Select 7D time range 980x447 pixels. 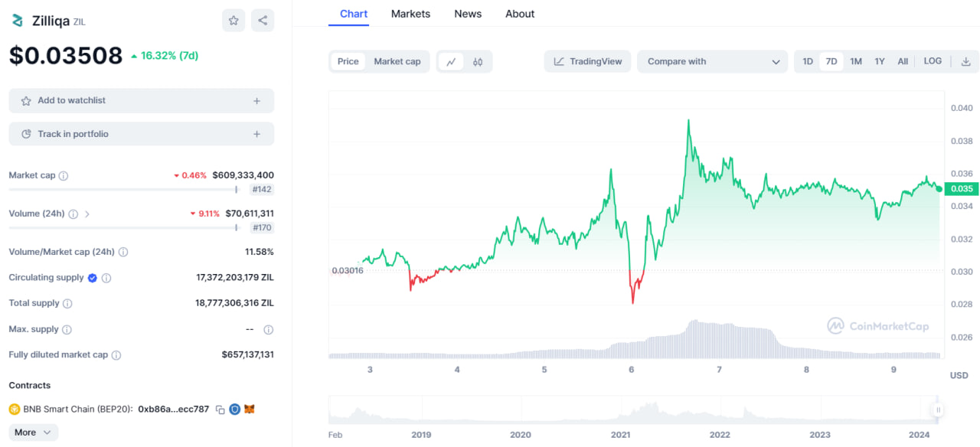click(x=831, y=62)
